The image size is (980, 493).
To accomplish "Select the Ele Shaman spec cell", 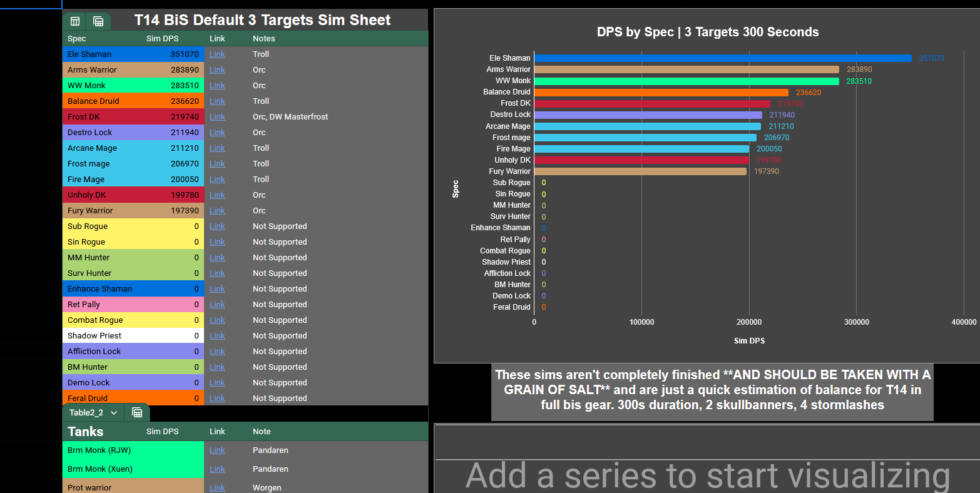I will 102,54.
